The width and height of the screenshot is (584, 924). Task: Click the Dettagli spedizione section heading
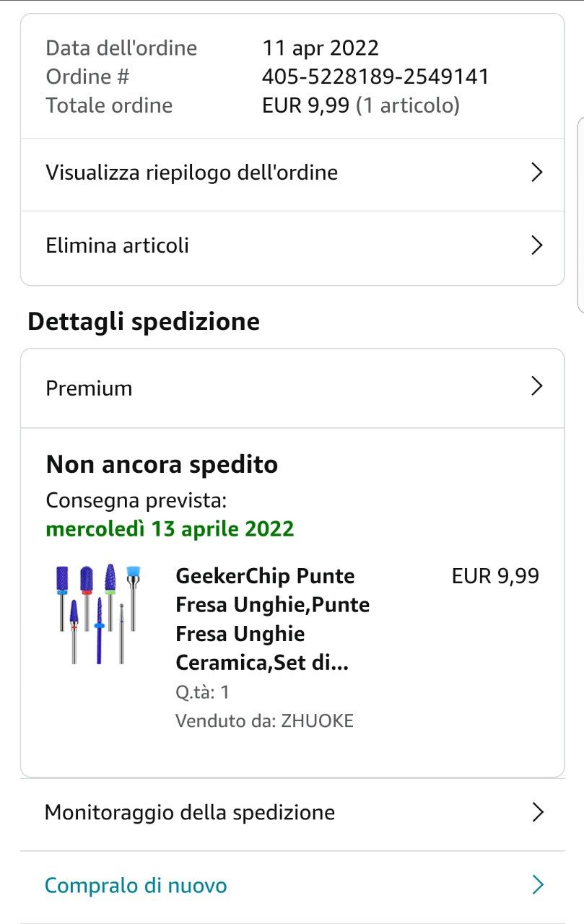tap(144, 322)
